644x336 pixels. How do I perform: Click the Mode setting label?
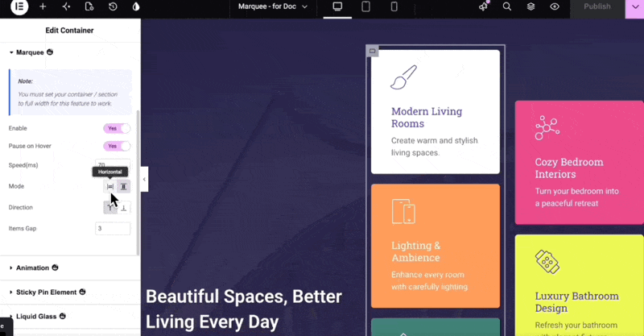coord(16,186)
